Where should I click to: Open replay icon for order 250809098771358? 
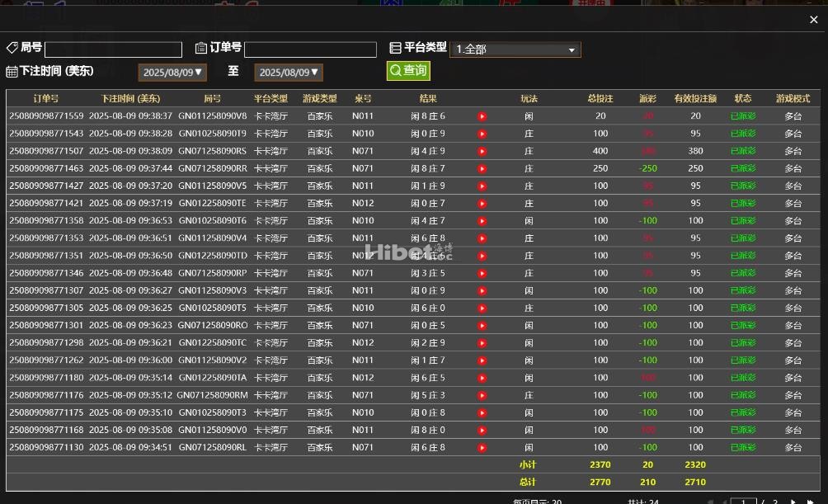pyautogui.click(x=482, y=221)
